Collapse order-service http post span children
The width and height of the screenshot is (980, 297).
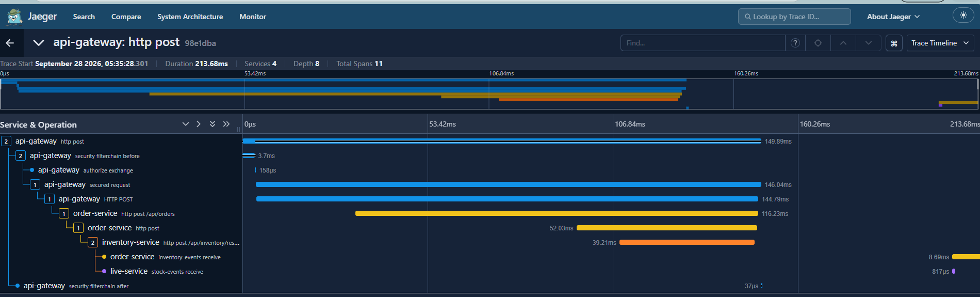click(x=78, y=228)
